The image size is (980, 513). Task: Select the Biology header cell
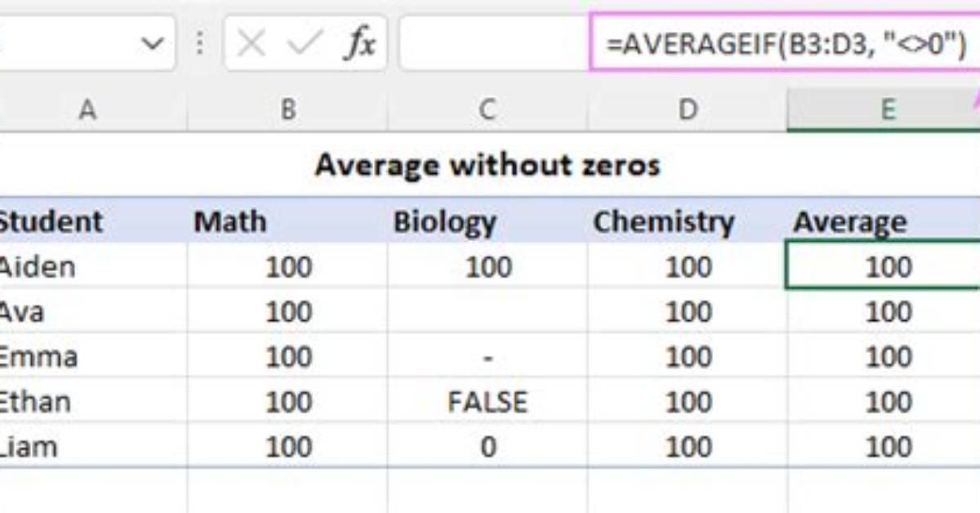click(x=488, y=221)
